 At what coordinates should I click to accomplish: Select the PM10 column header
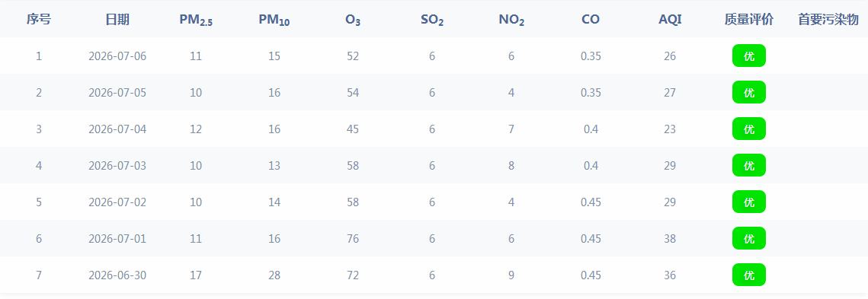click(274, 21)
